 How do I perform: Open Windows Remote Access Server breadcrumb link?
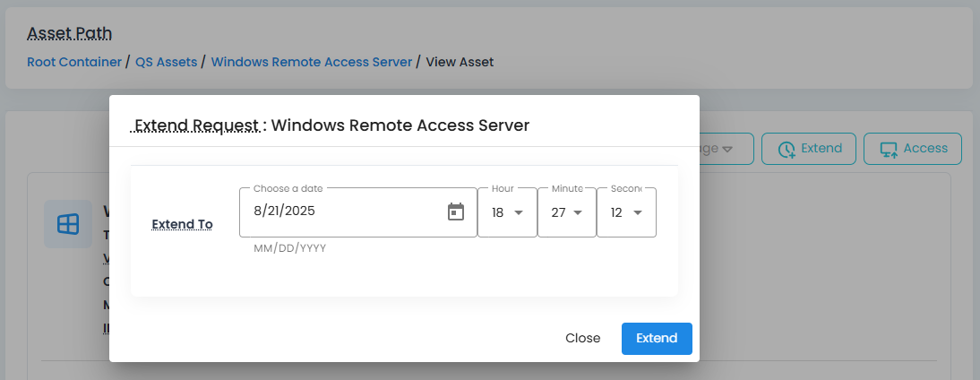[311, 62]
